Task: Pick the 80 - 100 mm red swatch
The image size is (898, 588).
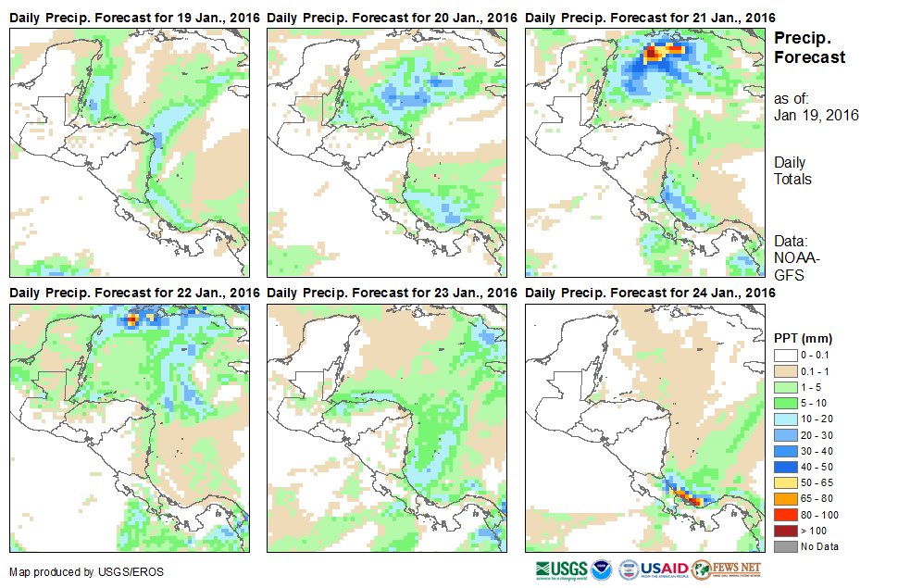Action: tap(786, 514)
